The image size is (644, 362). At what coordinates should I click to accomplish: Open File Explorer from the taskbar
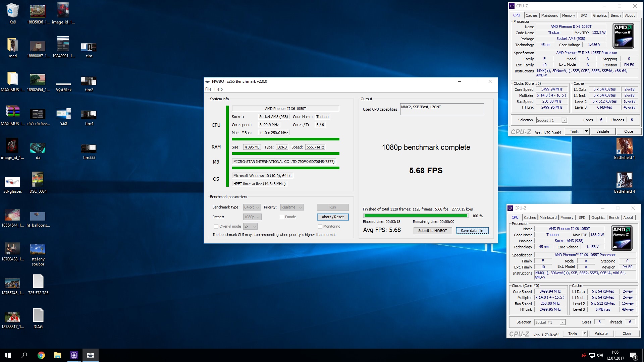coord(57,355)
